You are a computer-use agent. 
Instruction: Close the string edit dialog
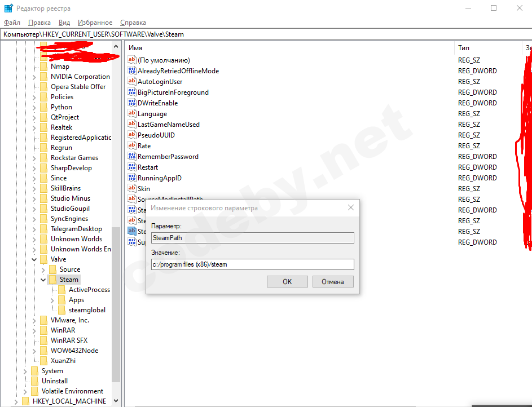click(351, 207)
